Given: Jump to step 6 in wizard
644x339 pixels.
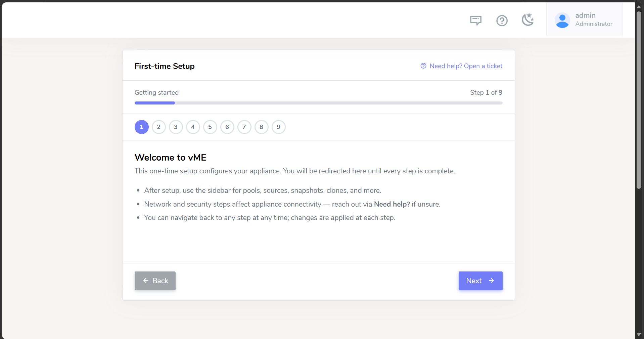Looking at the screenshot, I should coord(227,127).
